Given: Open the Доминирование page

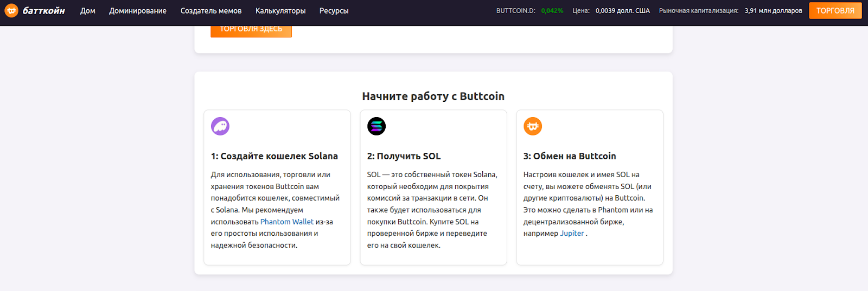Looking at the screenshot, I should [x=138, y=11].
